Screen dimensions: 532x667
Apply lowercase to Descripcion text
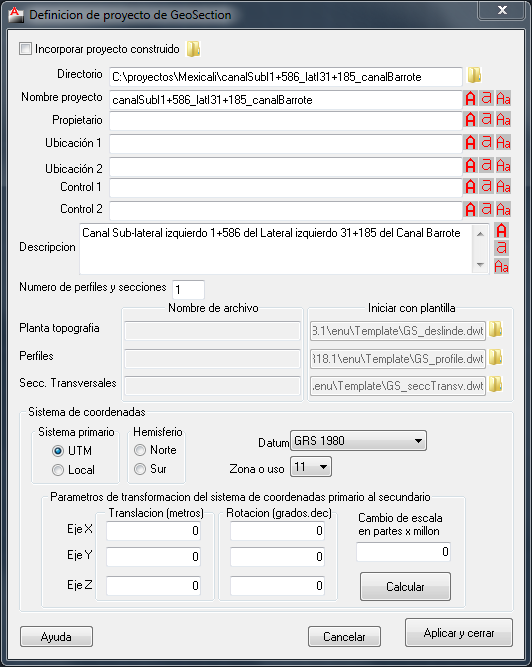click(502, 248)
